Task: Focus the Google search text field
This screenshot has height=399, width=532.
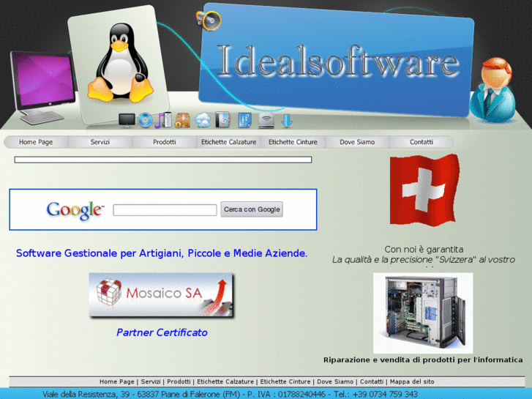Action: pyautogui.click(x=165, y=210)
